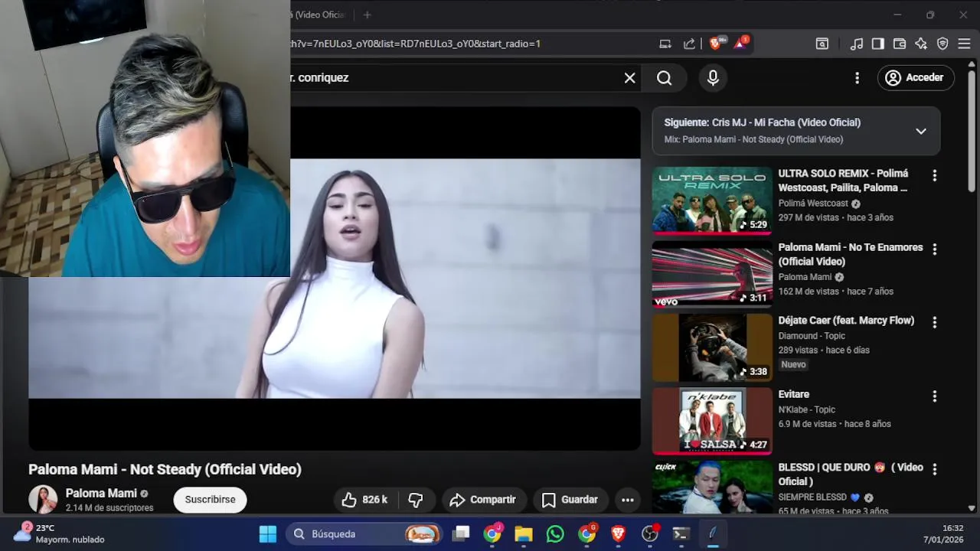
Task: Click the install app icon in address bar
Action: pos(665,44)
